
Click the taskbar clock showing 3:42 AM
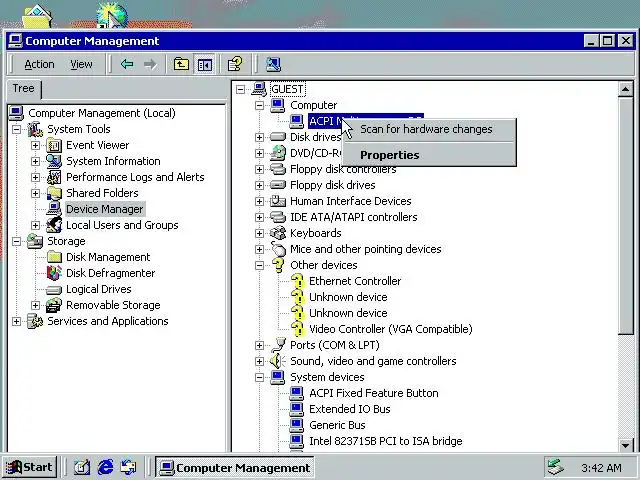coord(601,468)
